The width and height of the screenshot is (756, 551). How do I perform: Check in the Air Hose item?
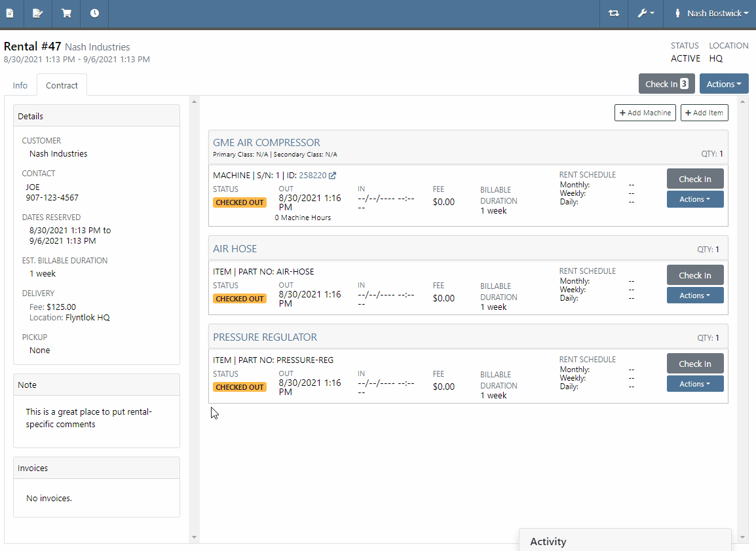(695, 275)
